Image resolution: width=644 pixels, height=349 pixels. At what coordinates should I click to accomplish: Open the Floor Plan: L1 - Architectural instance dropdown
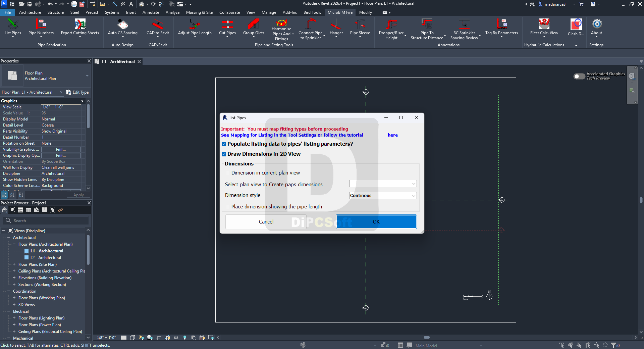(x=32, y=92)
